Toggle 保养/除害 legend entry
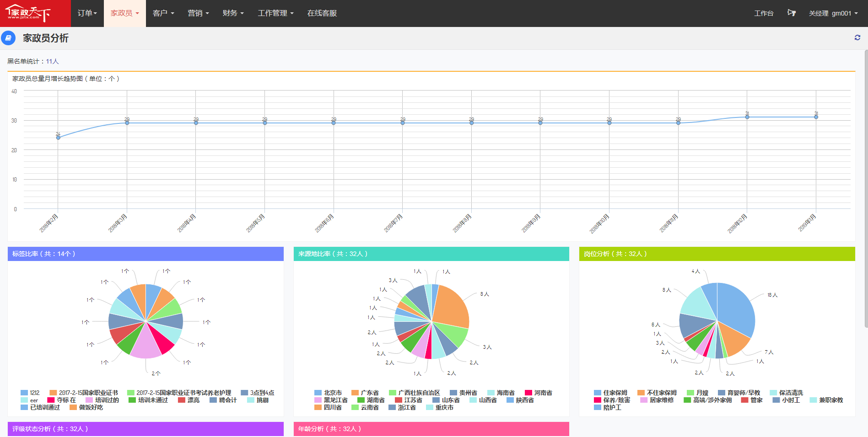This screenshot has width=868, height=437. 612,400
